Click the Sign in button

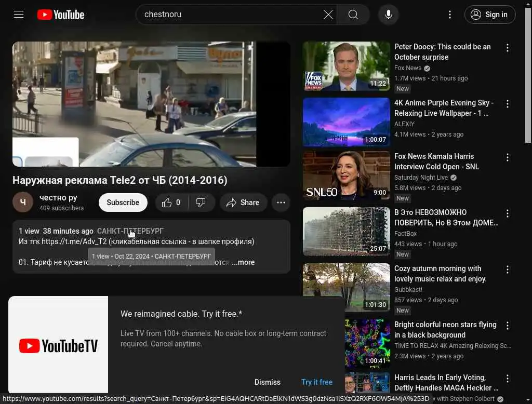tap(490, 15)
